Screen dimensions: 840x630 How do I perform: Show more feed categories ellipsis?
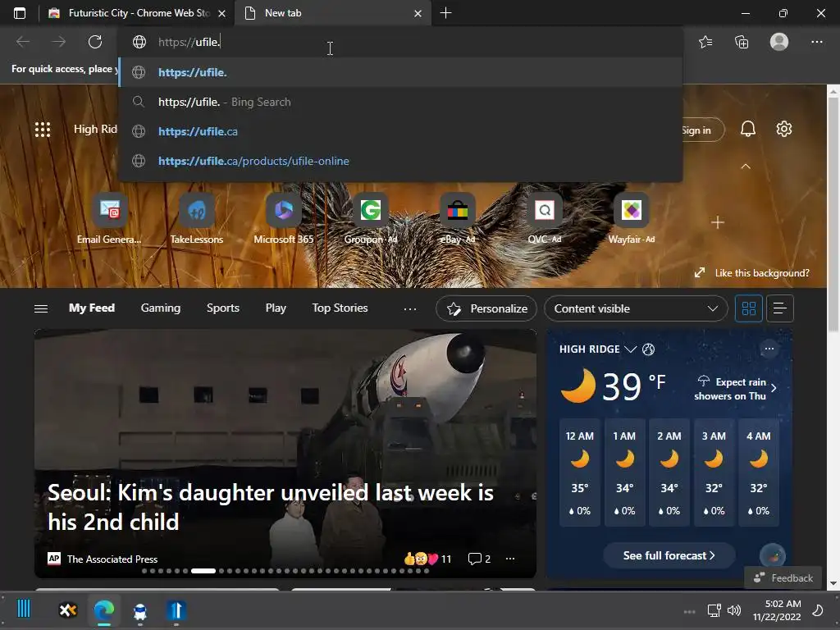[410, 308]
